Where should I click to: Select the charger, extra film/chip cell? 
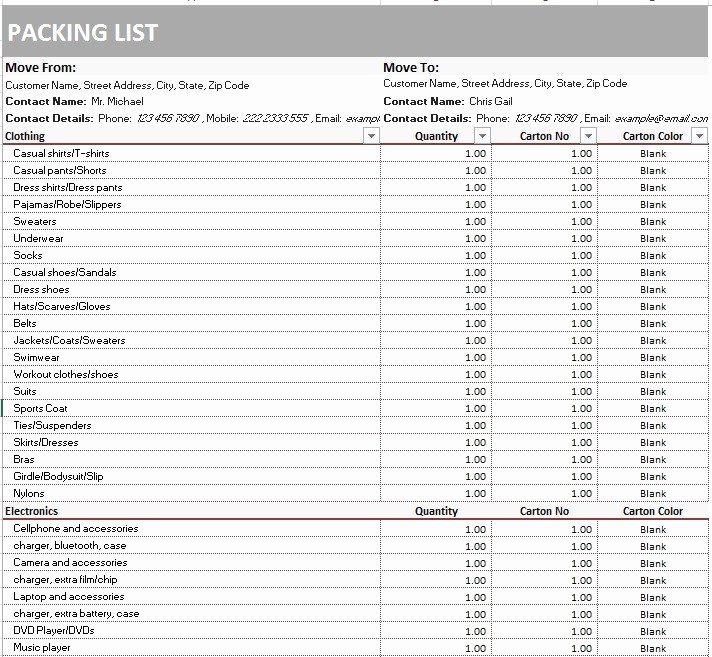[x=192, y=580]
